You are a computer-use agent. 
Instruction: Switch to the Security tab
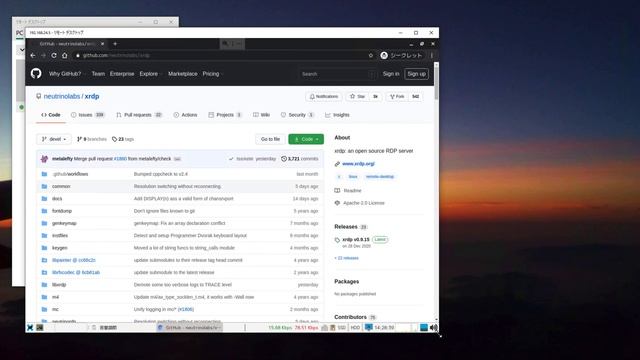pos(297,115)
